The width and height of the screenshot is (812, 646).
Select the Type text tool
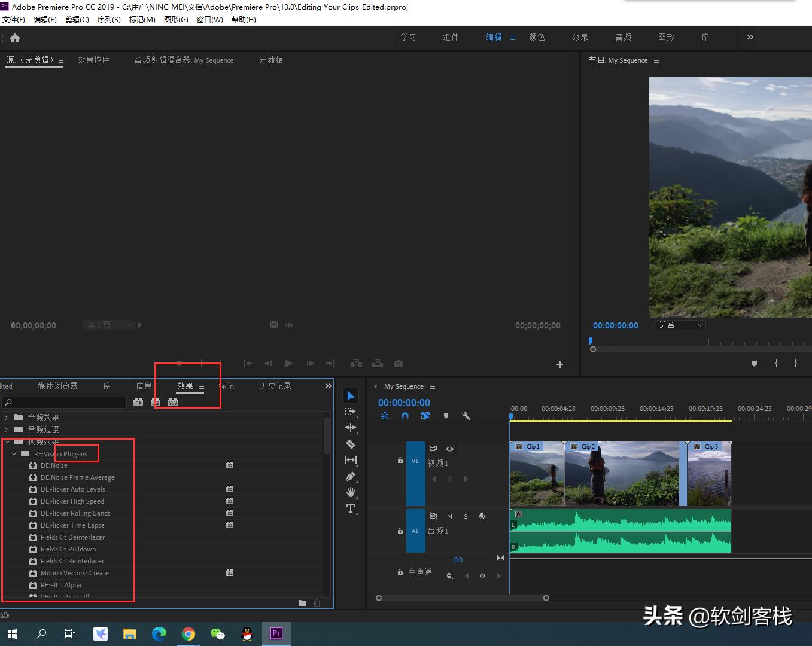tap(351, 508)
